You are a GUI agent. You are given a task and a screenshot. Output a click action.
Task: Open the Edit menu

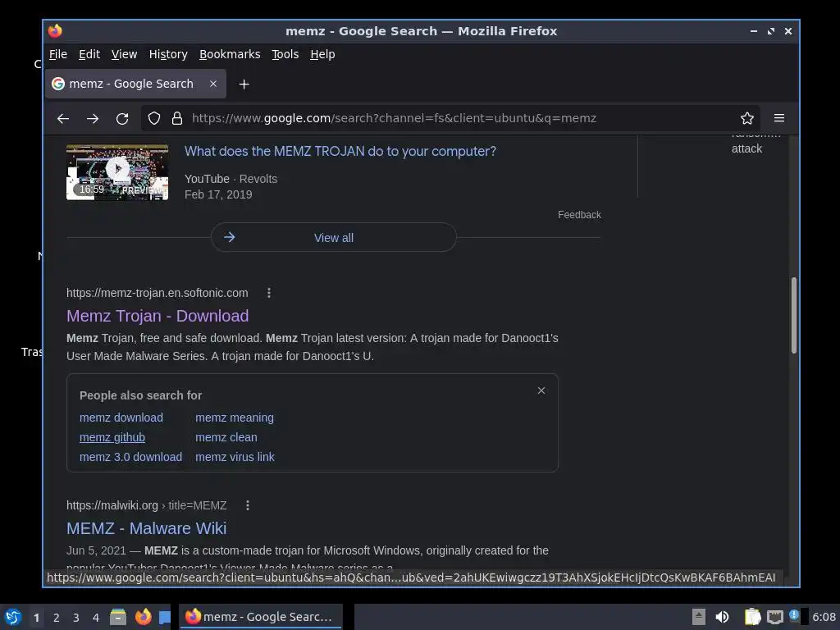click(89, 54)
